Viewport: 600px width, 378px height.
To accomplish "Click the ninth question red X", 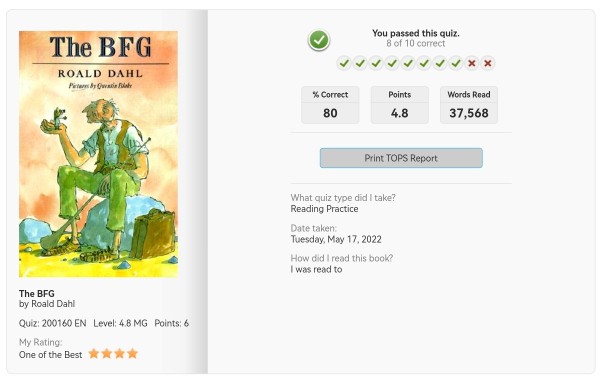I will pos(472,63).
